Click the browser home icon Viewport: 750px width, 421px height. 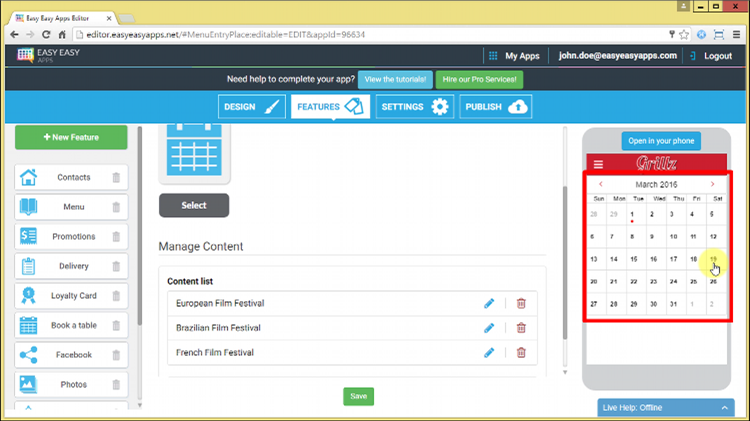pos(62,34)
